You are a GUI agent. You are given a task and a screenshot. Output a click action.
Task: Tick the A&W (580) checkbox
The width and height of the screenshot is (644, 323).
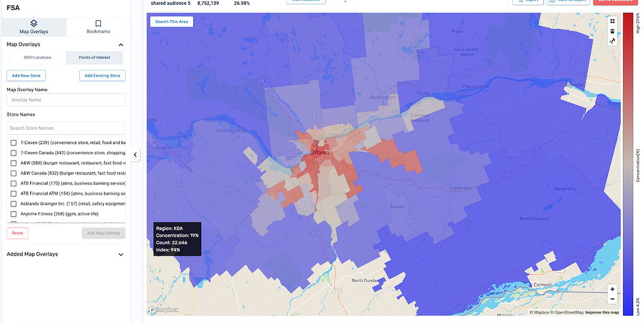tap(14, 163)
